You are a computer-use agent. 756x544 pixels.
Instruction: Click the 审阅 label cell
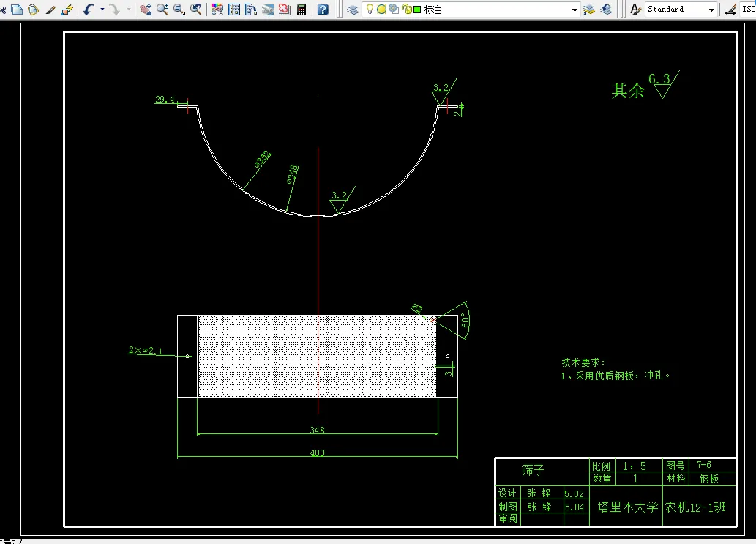(x=508, y=518)
